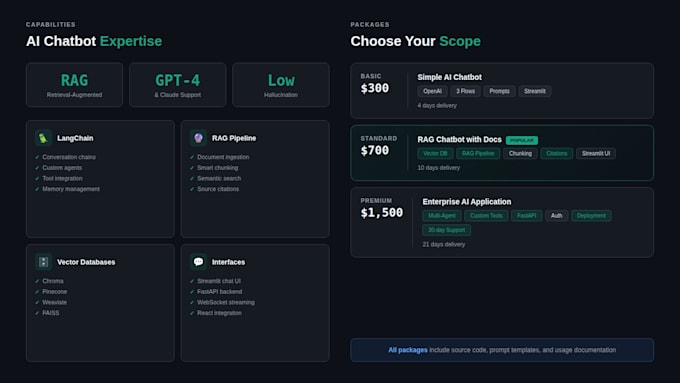Click the PACKAGES section label
The width and height of the screenshot is (680, 383).
370,25
